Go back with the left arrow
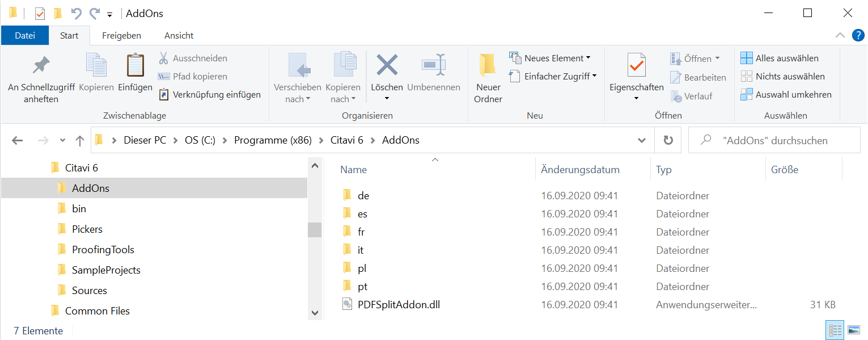The image size is (868, 340). click(x=18, y=140)
